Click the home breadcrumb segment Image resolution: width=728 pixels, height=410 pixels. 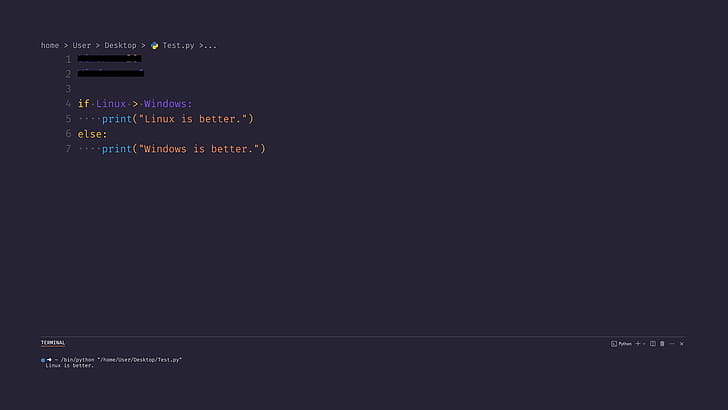(x=50, y=45)
